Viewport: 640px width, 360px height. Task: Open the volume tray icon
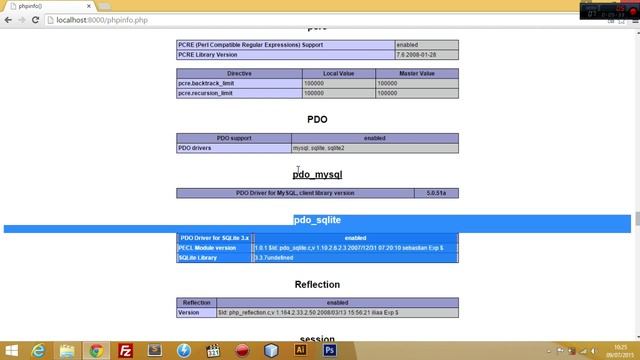click(594, 351)
